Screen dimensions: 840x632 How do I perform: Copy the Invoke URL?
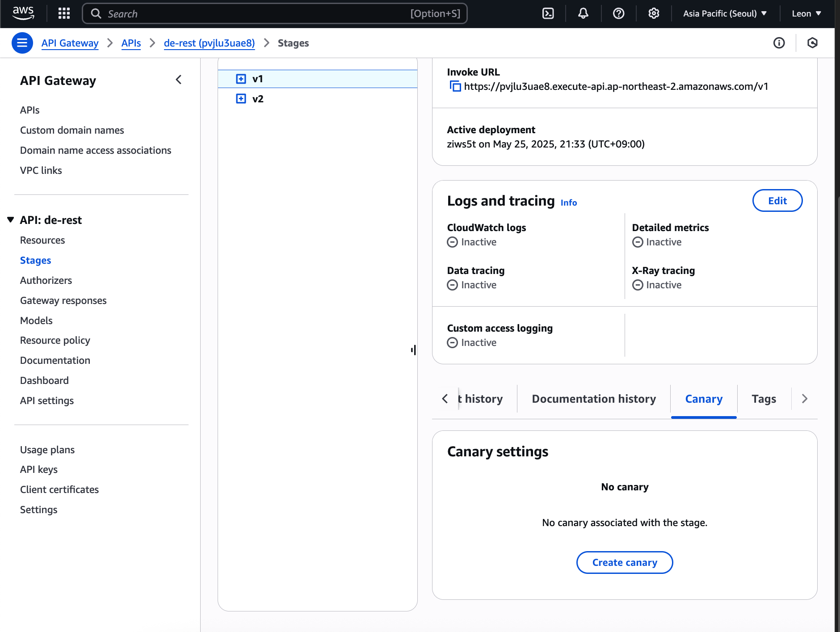(x=455, y=86)
